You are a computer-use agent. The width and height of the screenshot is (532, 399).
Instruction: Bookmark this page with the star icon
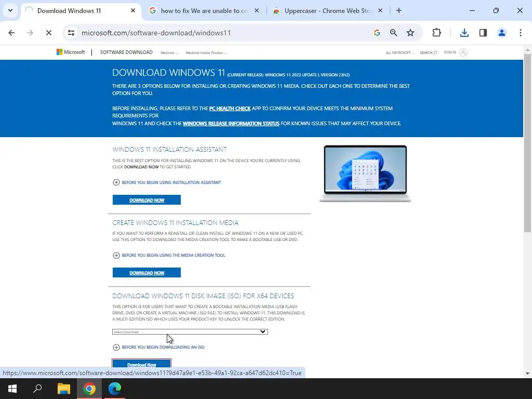[x=410, y=33]
